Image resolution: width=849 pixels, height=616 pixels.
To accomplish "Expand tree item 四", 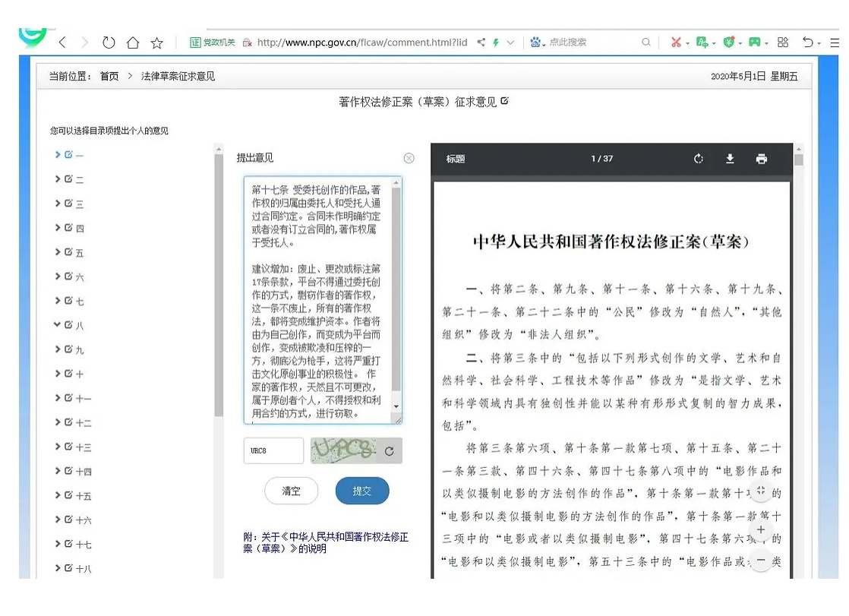I will tap(58, 228).
